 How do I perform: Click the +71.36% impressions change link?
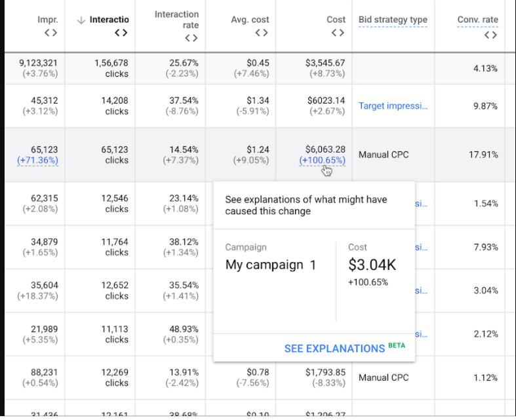(38, 161)
